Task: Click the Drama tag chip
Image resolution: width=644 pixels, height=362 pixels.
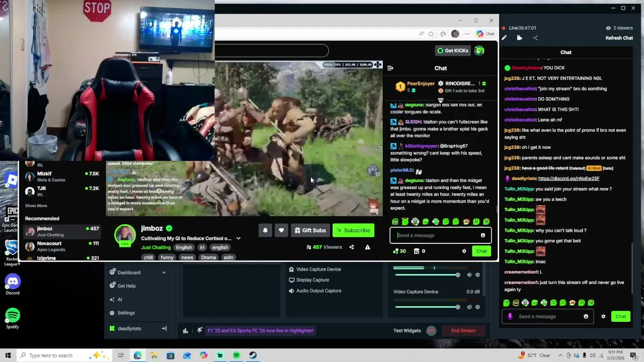Action: click(208, 257)
